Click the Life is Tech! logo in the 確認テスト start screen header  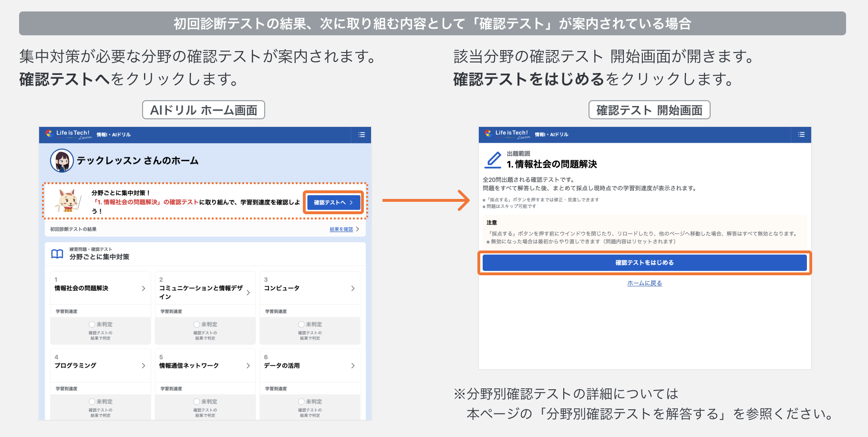pyautogui.click(x=507, y=135)
